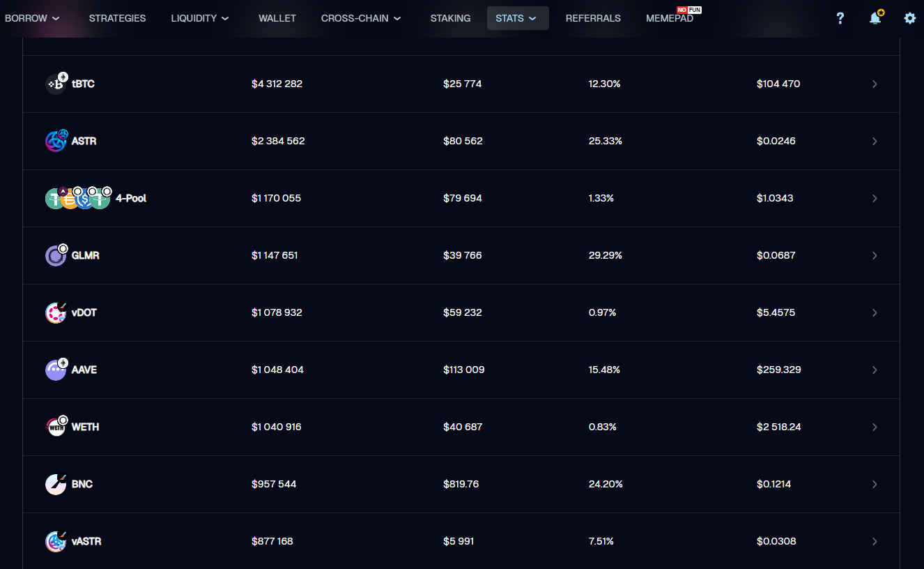Image resolution: width=924 pixels, height=569 pixels.
Task: Click the tBTC asset name
Action: pyautogui.click(x=83, y=84)
